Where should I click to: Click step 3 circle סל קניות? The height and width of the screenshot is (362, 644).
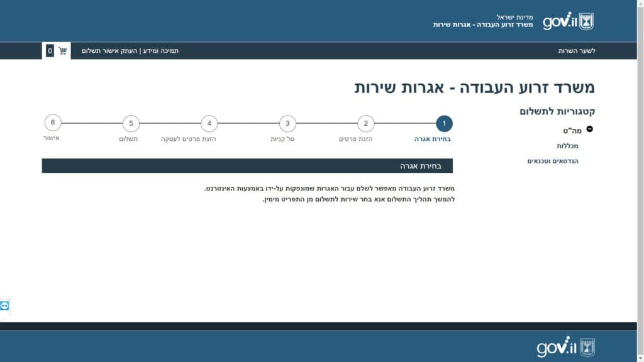click(x=287, y=123)
